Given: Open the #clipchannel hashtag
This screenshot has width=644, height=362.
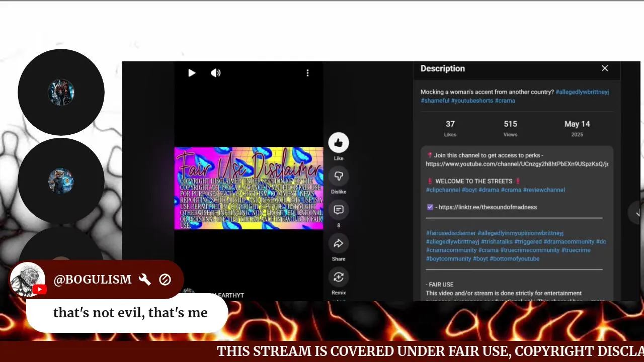Looking at the screenshot, I should tap(443, 190).
